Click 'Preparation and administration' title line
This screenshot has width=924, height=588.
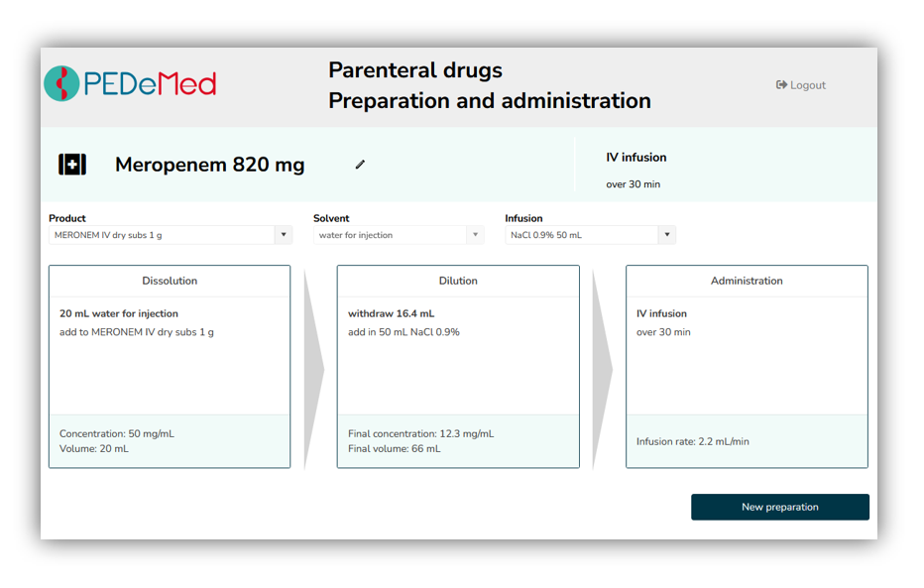[490, 101]
